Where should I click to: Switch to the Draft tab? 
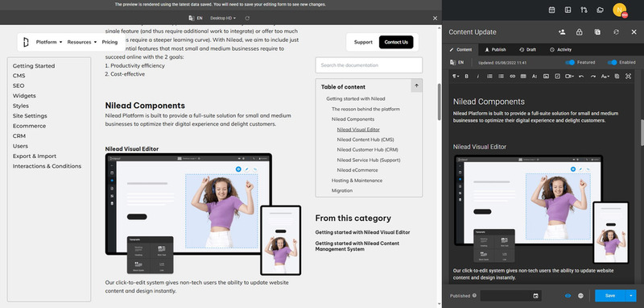[528, 50]
